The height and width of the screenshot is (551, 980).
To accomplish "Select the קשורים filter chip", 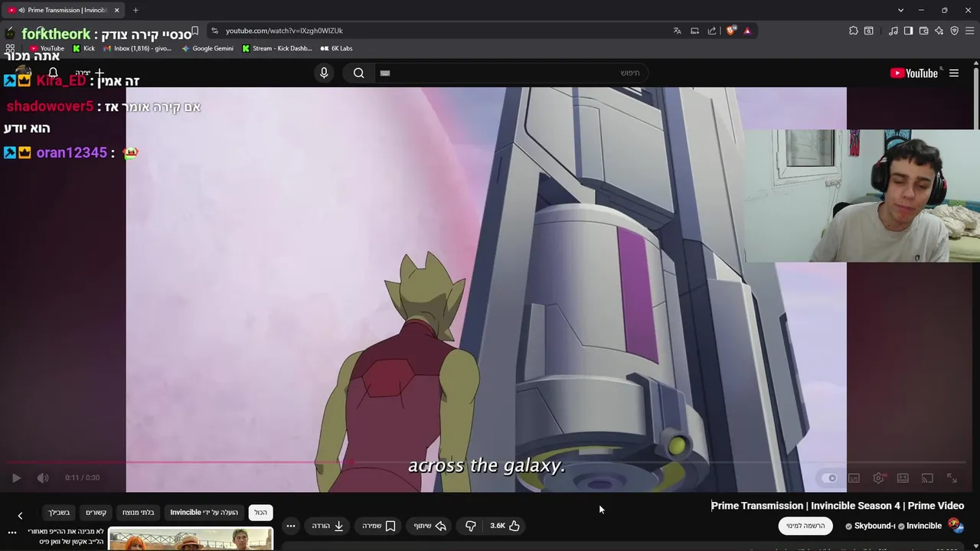I will click(x=96, y=512).
